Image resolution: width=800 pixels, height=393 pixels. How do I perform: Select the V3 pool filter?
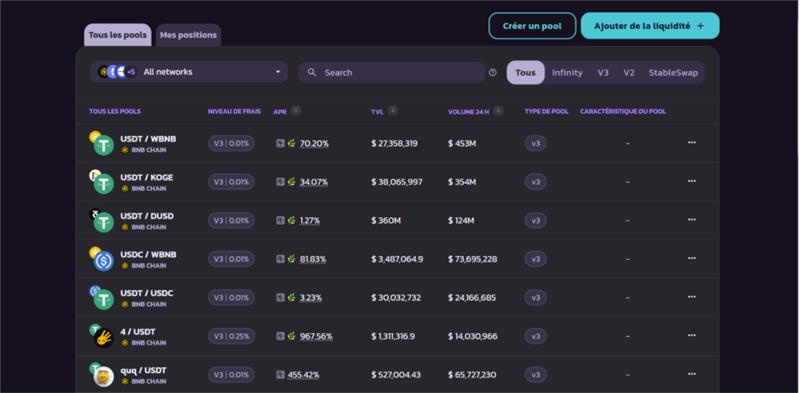(x=603, y=72)
